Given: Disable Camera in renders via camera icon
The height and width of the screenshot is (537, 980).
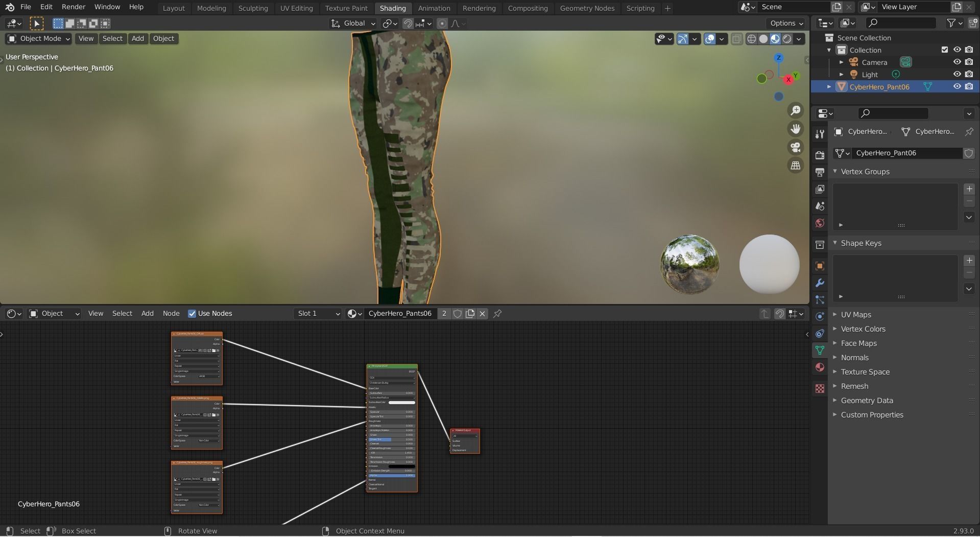Looking at the screenshot, I should tap(969, 62).
